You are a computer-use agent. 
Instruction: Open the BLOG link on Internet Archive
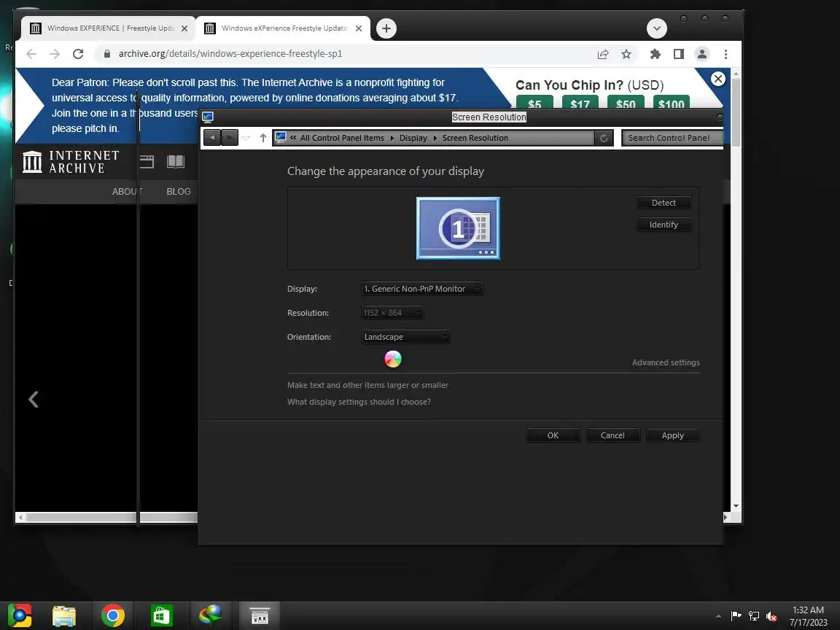point(179,191)
